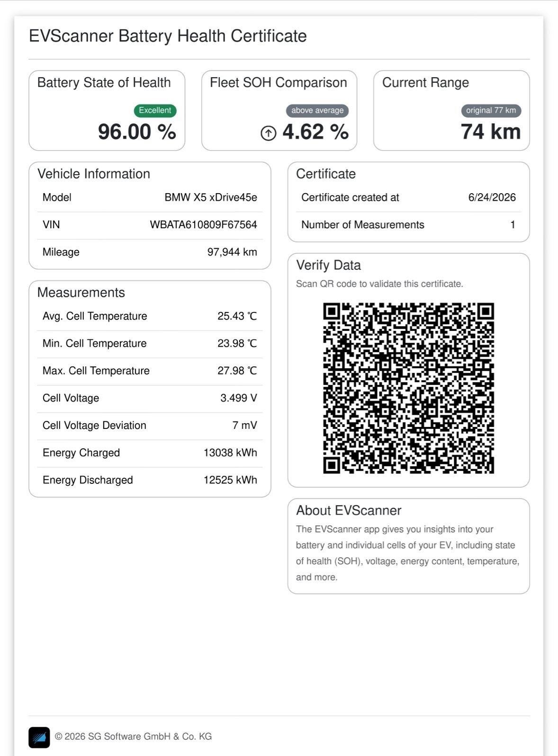Select the 7 mV deviation value
The image size is (558, 756).
[x=245, y=425]
